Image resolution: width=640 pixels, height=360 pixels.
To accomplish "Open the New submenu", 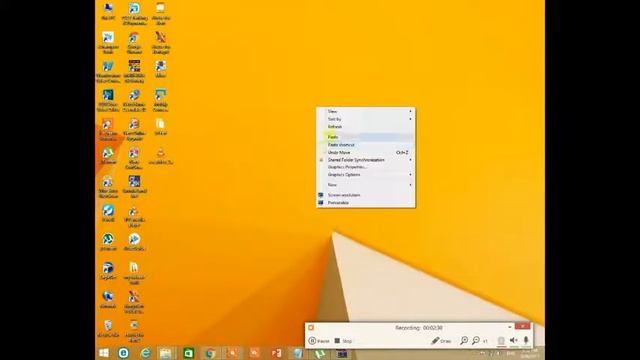I will (x=366, y=185).
